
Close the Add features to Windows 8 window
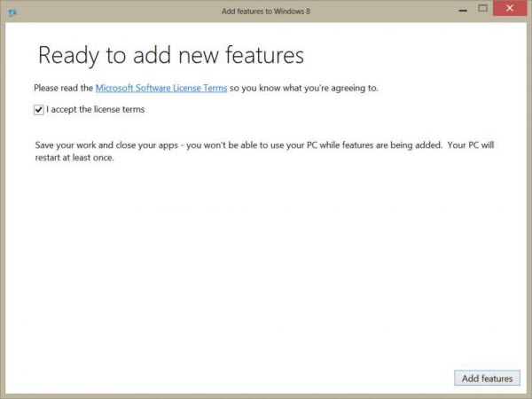[510, 9]
